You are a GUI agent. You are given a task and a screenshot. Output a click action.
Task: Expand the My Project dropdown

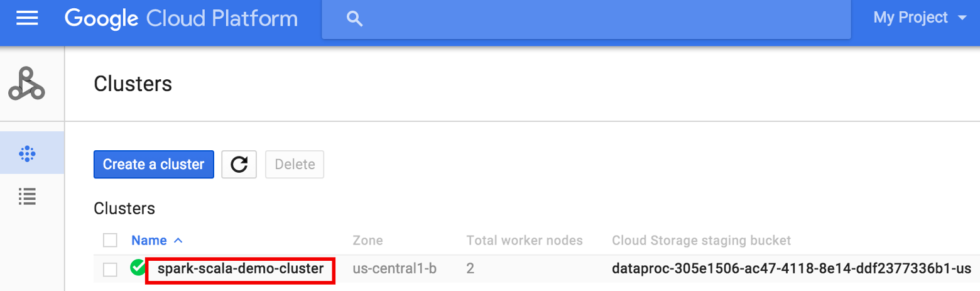pyautogui.click(x=919, y=18)
